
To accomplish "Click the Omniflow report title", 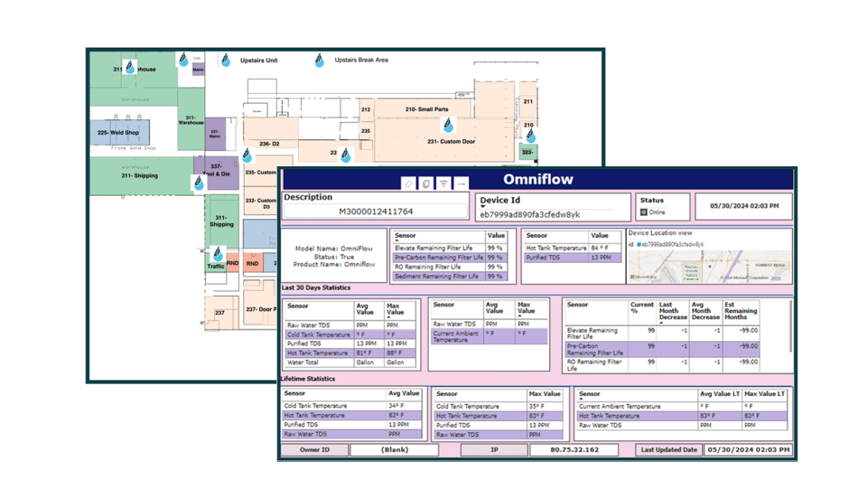I will [538, 179].
